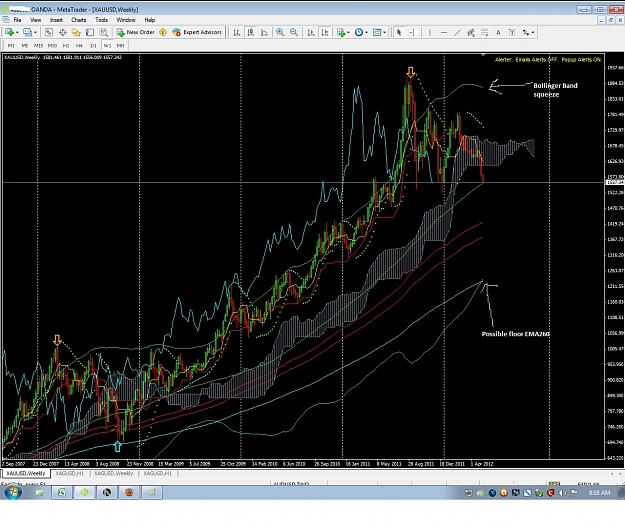Open the Navigator folder-star icon
Viewport: 625px width, 527px height.
click(76, 32)
